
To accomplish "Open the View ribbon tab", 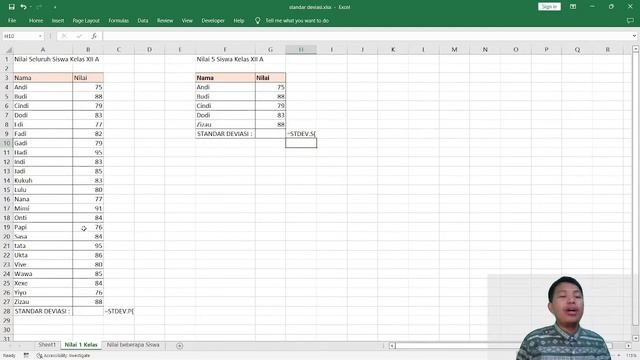I will click(187, 20).
